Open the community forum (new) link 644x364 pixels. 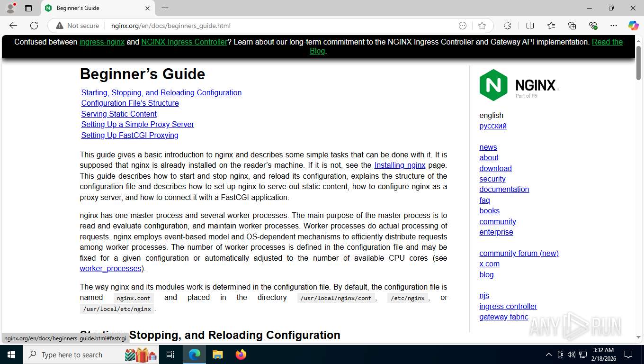point(519,253)
